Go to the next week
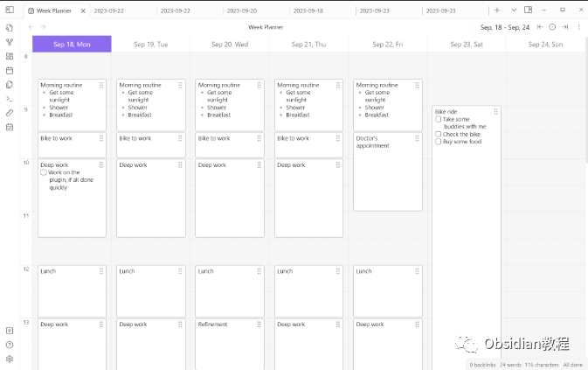The height and width of the screenshot is (370, 588). click(x=565, y=27)
